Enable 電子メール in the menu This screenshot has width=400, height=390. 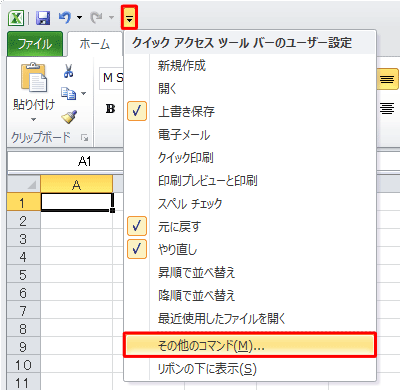coord(250,134)
